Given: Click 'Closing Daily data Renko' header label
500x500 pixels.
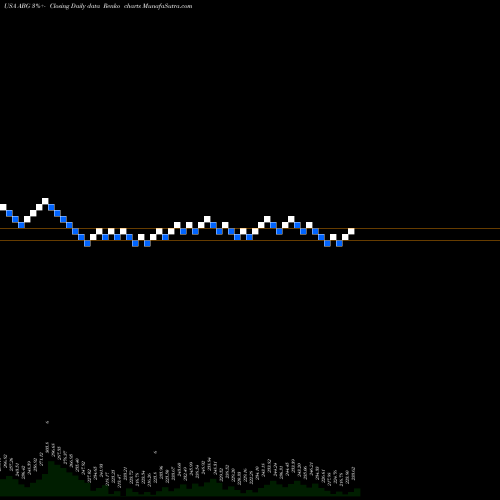Looking at the screenshot, I should (85, 6).
